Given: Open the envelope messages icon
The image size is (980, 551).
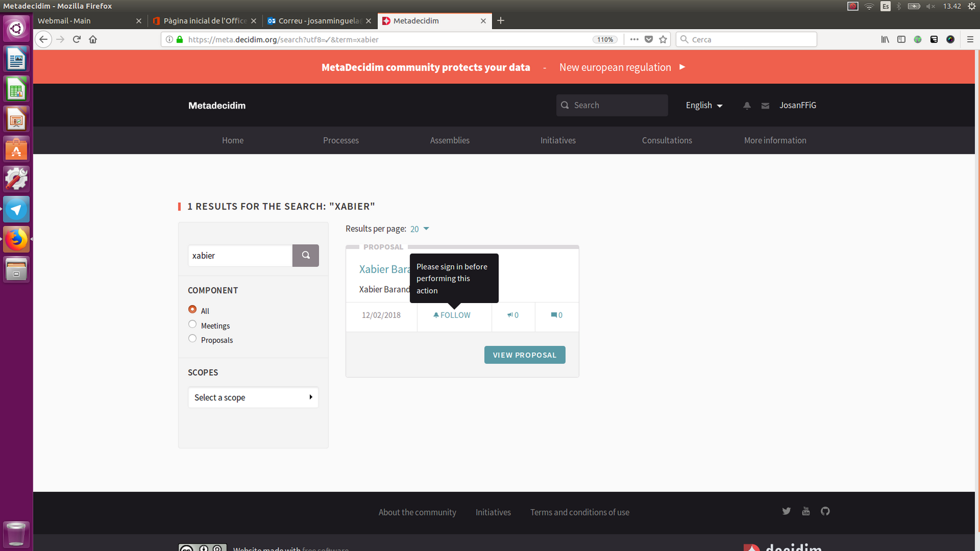Looking at the screenshot, I should tap(765, 105).
